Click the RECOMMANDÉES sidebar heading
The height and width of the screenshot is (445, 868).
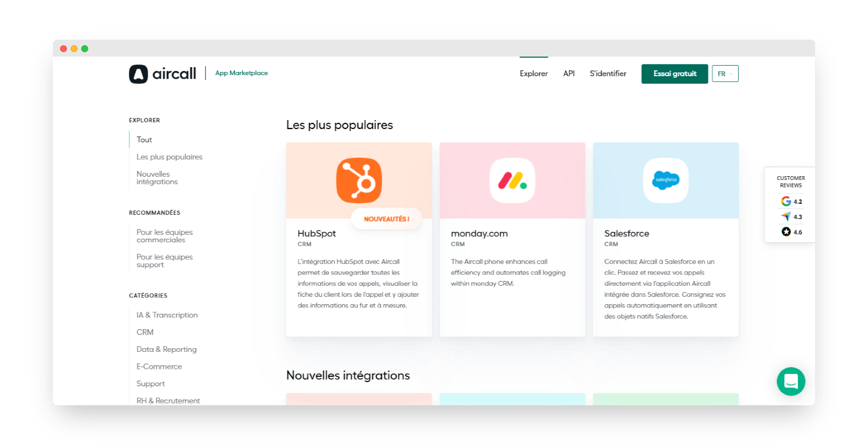[x=155, y=213]
